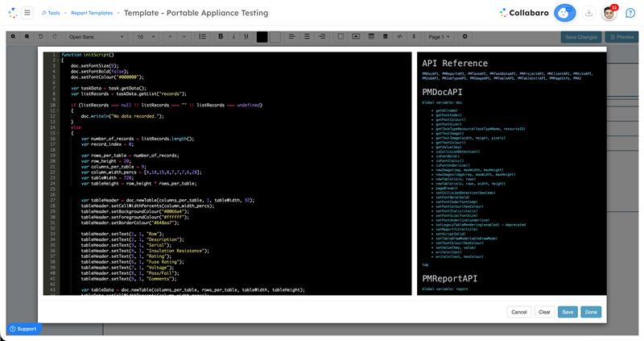Redo the last undone change
This screenshot has height=341, width=644.
[55, 36]
